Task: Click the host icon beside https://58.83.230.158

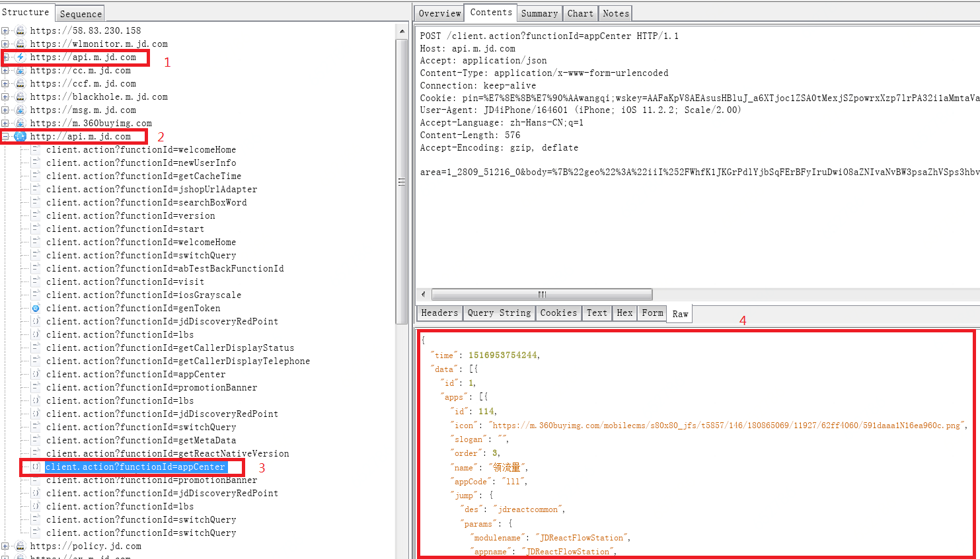Action: (x=20, y=30)
